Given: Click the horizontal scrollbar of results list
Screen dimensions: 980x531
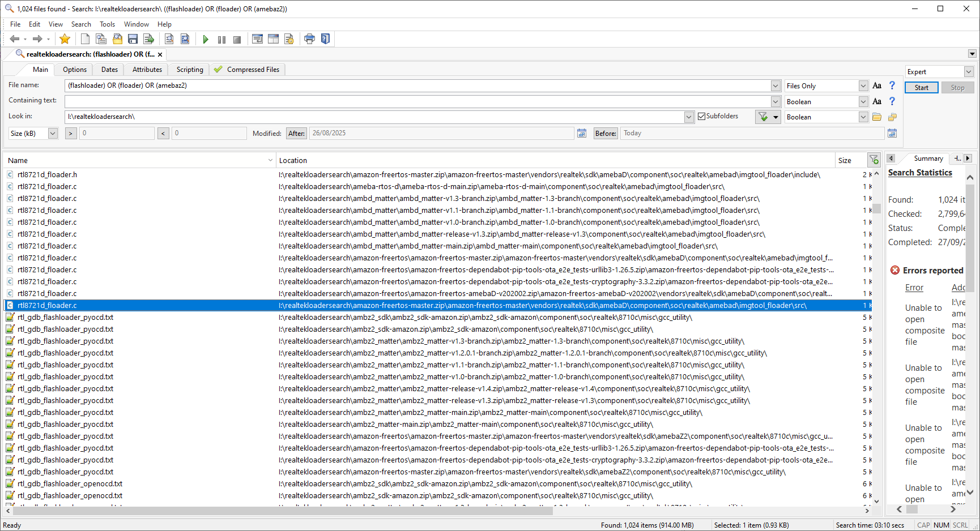Looking at the screenshot, I should pyautogui.click(x=283, y=511).
